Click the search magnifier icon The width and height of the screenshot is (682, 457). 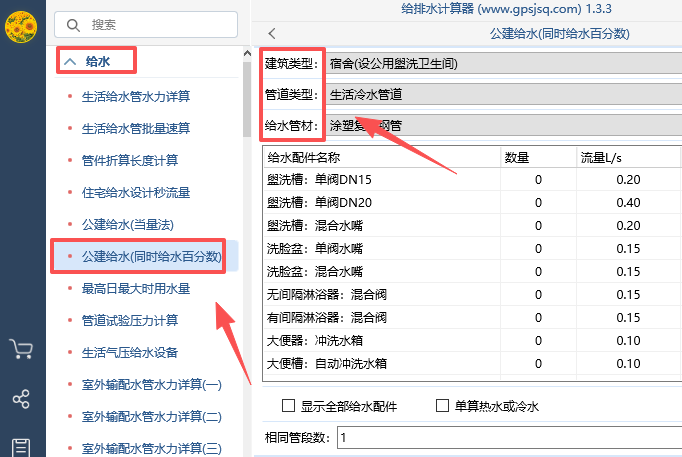point(73,24)
